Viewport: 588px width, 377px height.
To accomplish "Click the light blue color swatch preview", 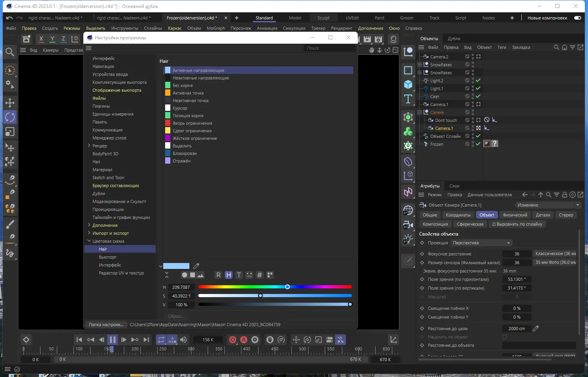I will point(176,266).
